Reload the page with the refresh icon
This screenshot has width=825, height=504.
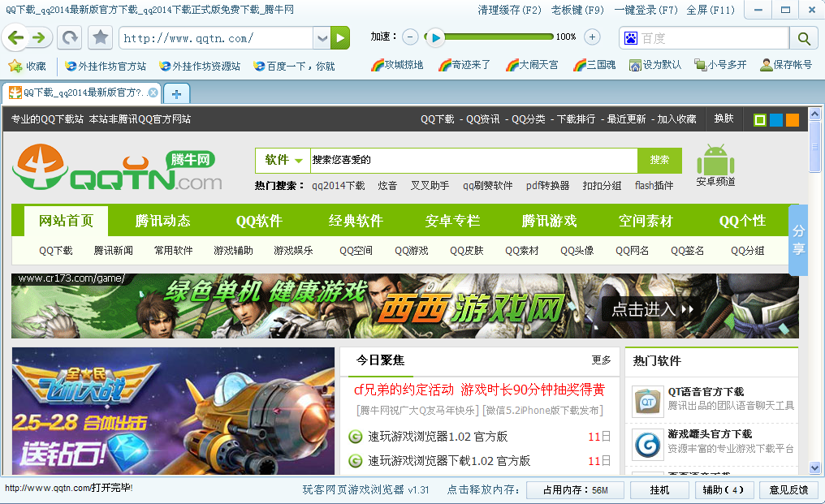point(70,38)
